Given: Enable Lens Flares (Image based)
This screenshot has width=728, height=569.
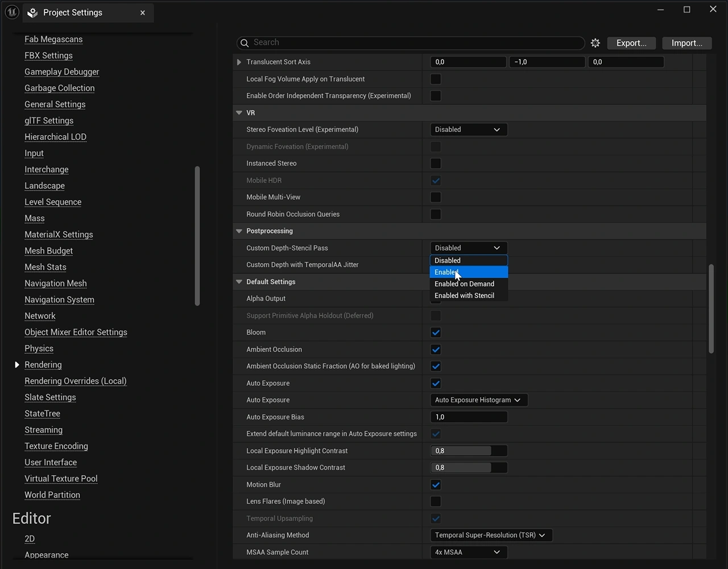Looking at the screenshot, I should (436, 501).
